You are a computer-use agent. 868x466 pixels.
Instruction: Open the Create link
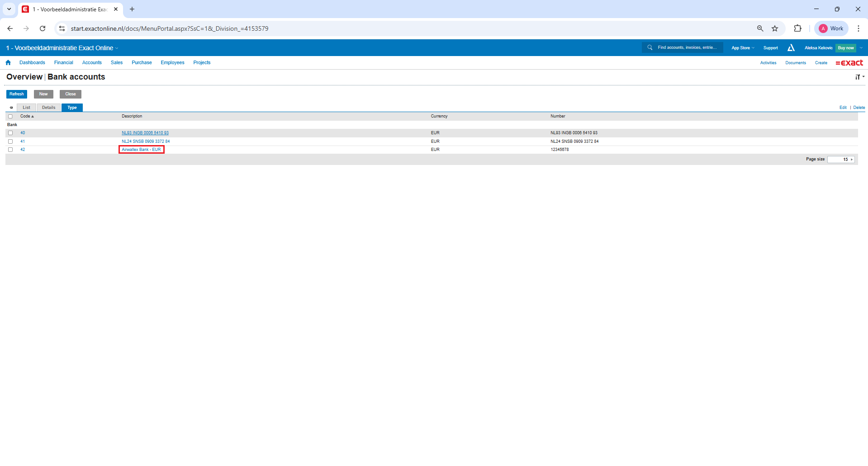click(x=821, y=63)
